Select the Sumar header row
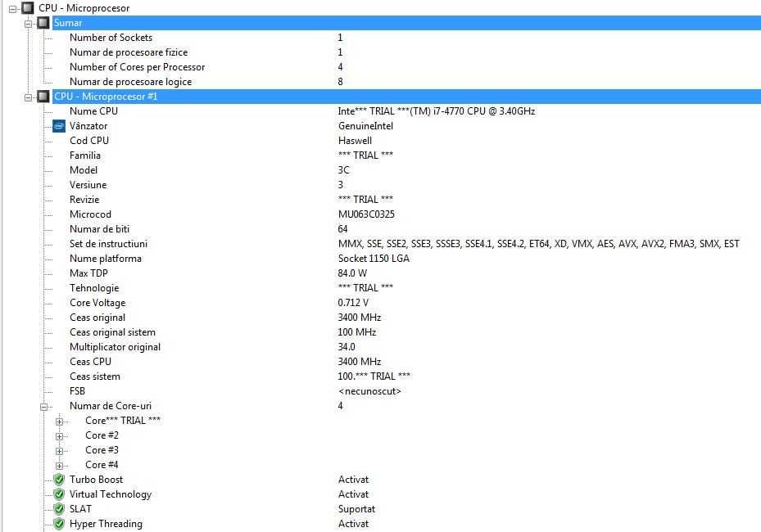 tap(406, 23)
